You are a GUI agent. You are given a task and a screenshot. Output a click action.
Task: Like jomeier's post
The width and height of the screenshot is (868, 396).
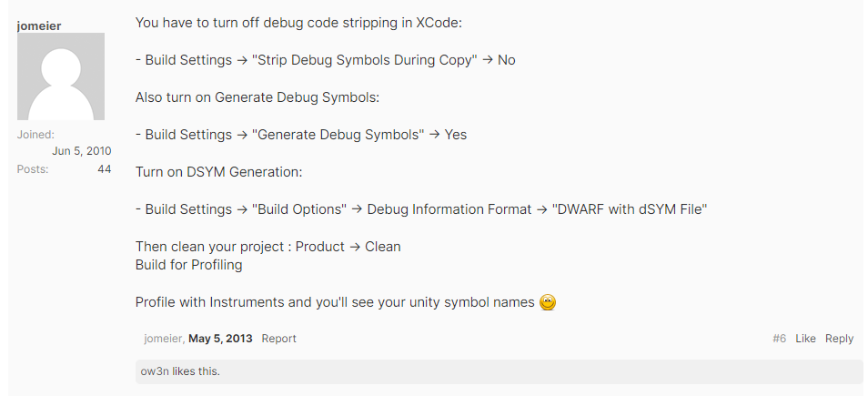805,339
